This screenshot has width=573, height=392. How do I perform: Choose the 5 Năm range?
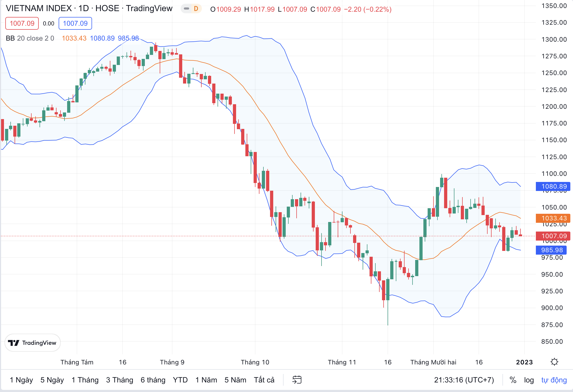click(x=235, y=380)
